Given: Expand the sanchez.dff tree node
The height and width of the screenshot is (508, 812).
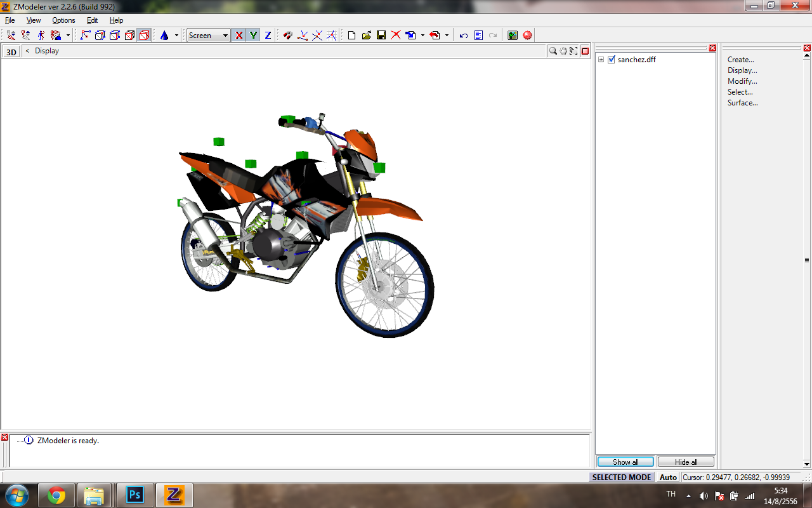Looking at the screenshot, I should (x=601, y=60).
